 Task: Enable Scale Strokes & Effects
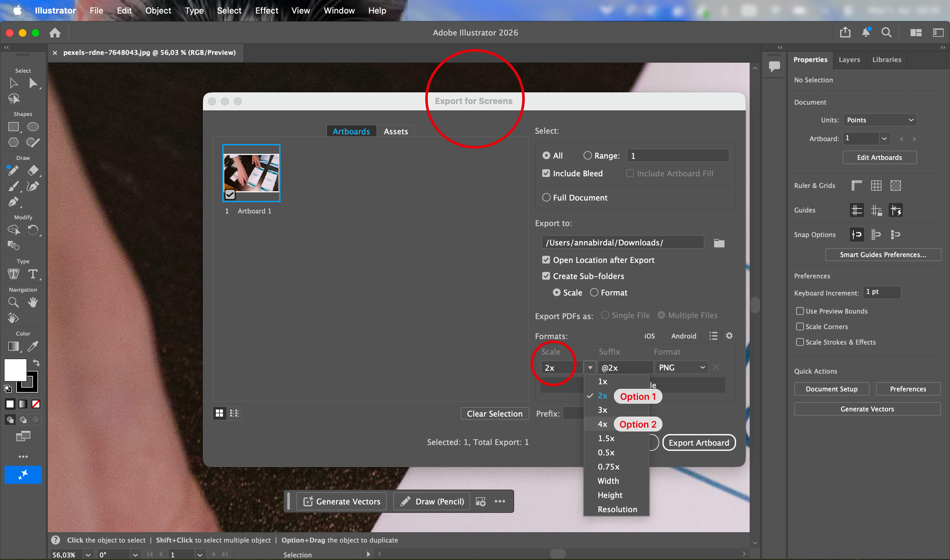point(800,342)
